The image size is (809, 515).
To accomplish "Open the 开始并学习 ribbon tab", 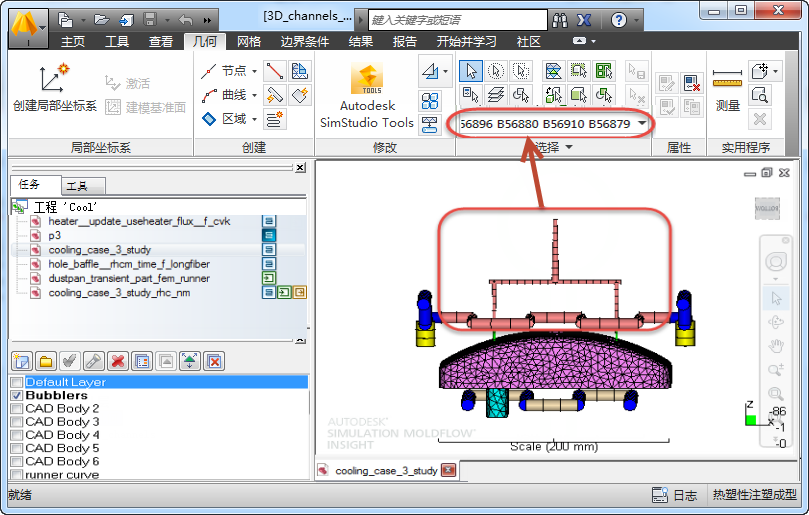I will pos(466,41).
